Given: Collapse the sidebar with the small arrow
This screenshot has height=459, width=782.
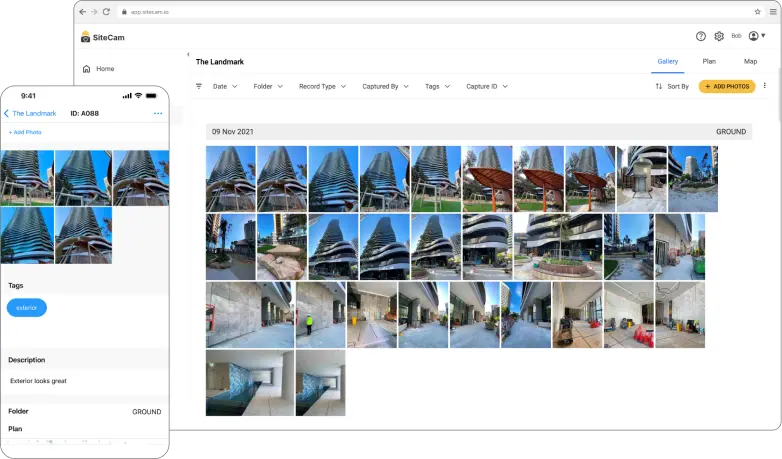Looking at the screenshot, I should pyautogui.click(x=188, y=54).
